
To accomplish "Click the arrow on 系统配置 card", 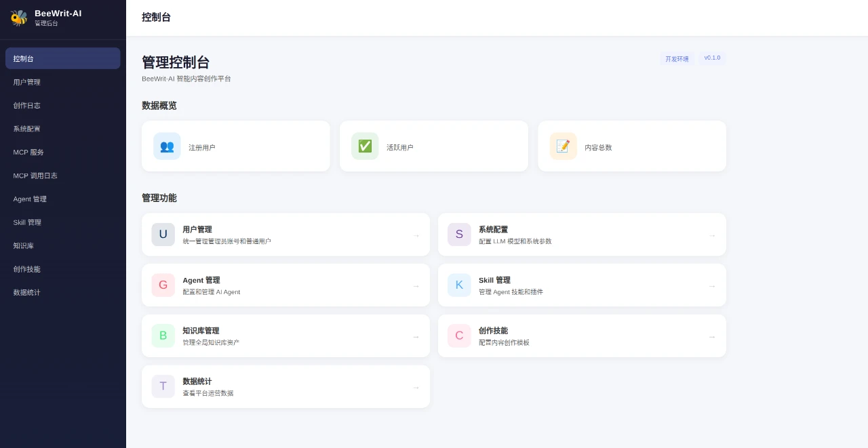I will 712,235.
